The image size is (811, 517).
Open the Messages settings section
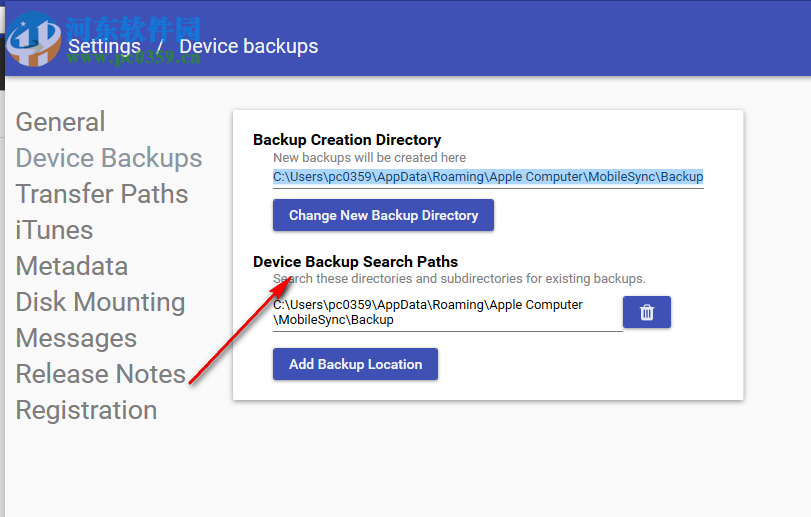(76, 338)
